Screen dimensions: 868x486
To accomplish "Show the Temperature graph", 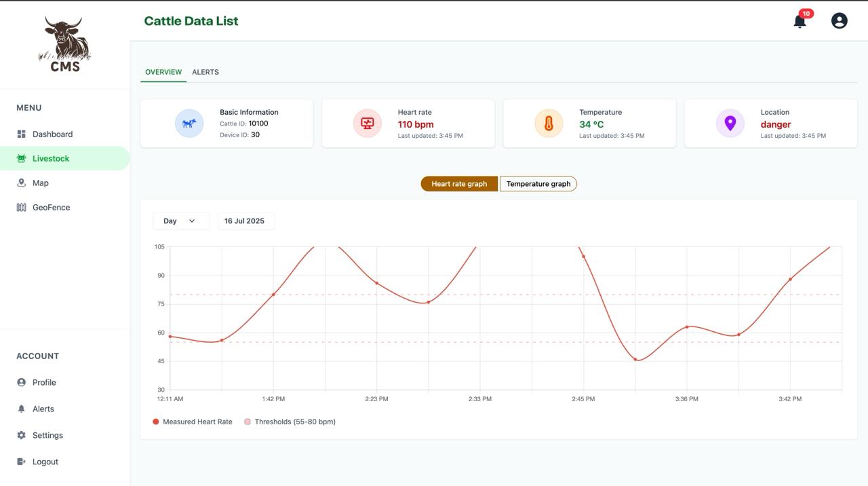I will click(538, 184).
